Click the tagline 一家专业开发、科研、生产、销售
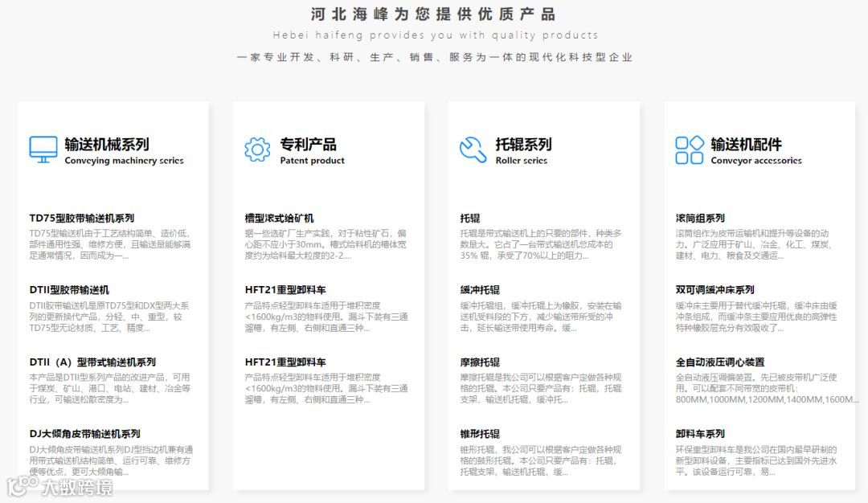Image resolution: width=868 pixels, height=503 pixels. point(435,58)
